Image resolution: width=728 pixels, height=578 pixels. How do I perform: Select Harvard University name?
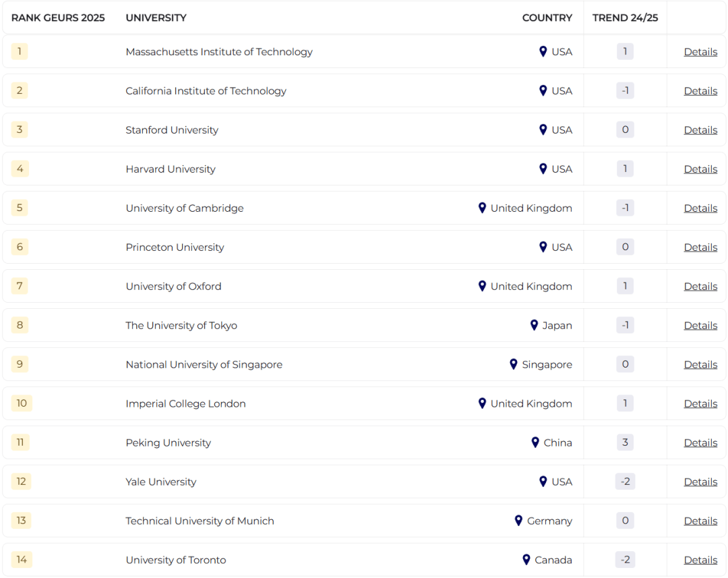pos(171,169)
